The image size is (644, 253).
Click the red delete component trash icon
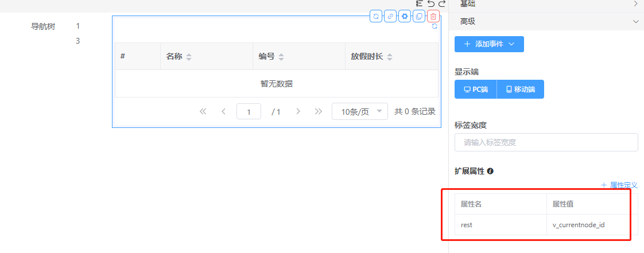(433, 17)
